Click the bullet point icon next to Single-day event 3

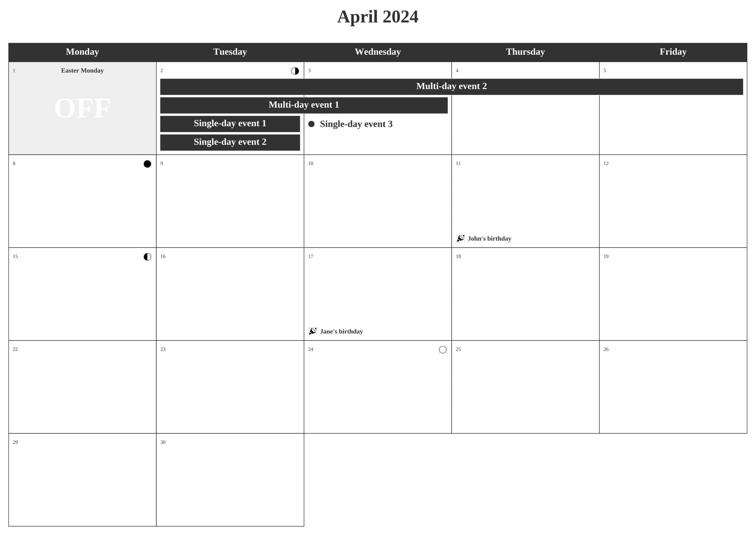pos(313,124)
